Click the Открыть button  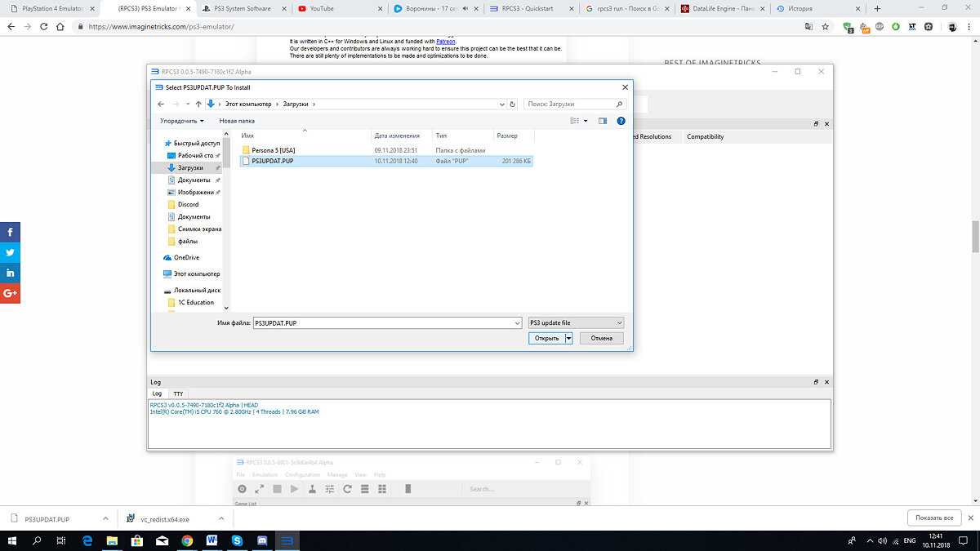tap(546, 338)
